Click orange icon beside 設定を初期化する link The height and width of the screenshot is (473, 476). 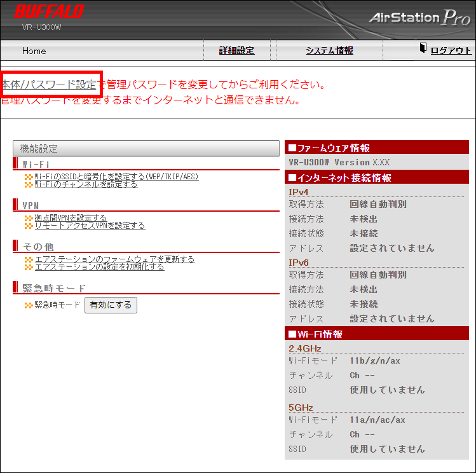click(29, 267)
